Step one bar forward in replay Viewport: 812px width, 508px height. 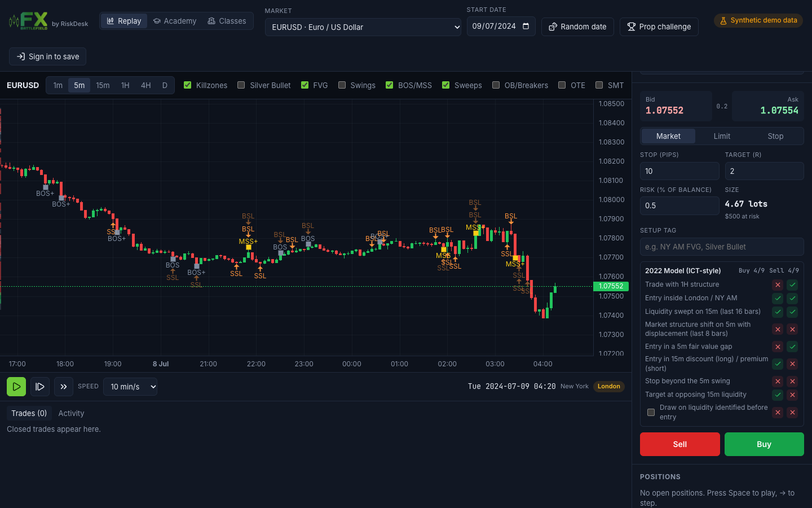pyautogui.click(x=40, y=387)
